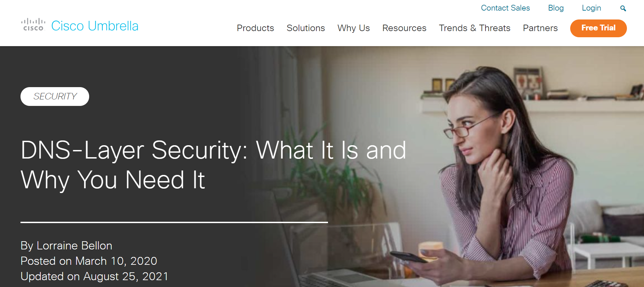644x287 pixels.
Task: Open the Solutions menu
Action: [306, 28]
